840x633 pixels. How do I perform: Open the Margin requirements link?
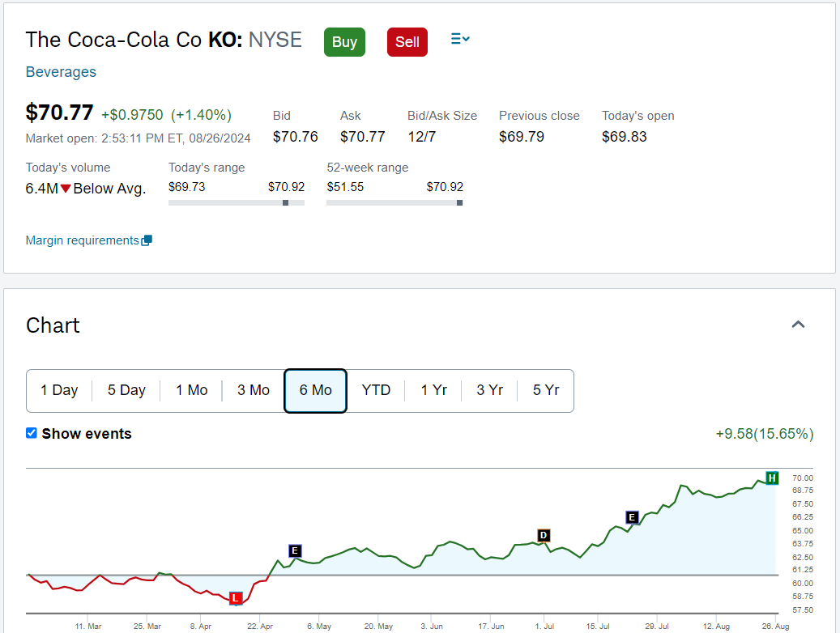[x=83, y=240]
